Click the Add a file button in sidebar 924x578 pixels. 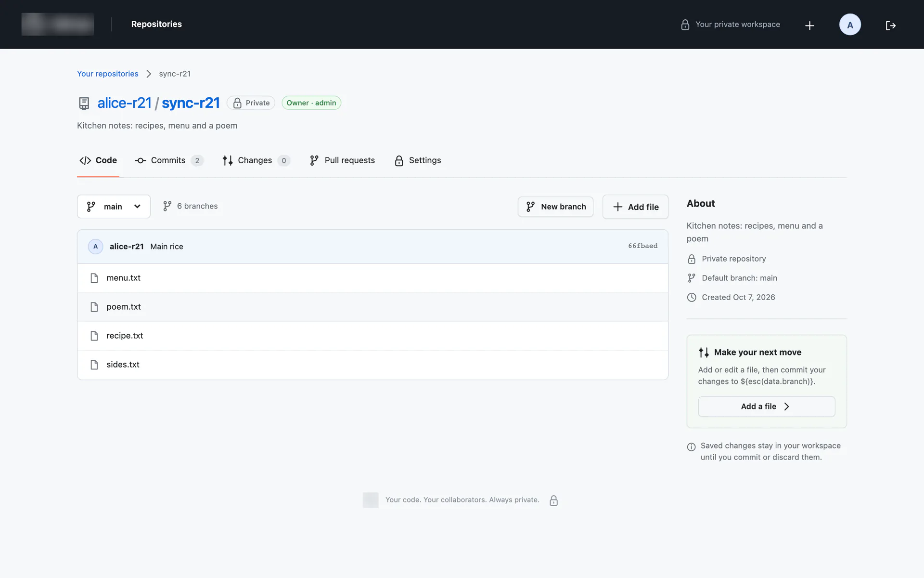pos(766,407)
